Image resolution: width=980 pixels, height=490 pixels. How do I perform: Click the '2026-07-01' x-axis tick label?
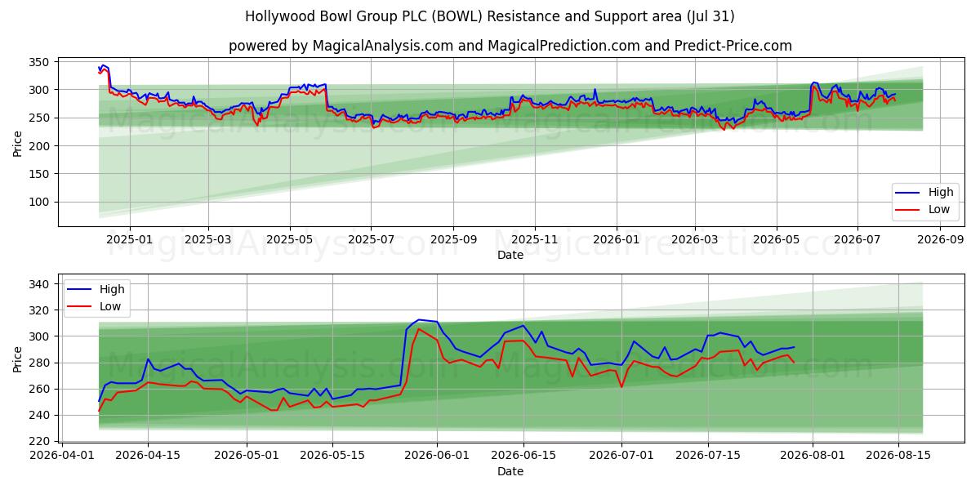click(x=621, y=456)
